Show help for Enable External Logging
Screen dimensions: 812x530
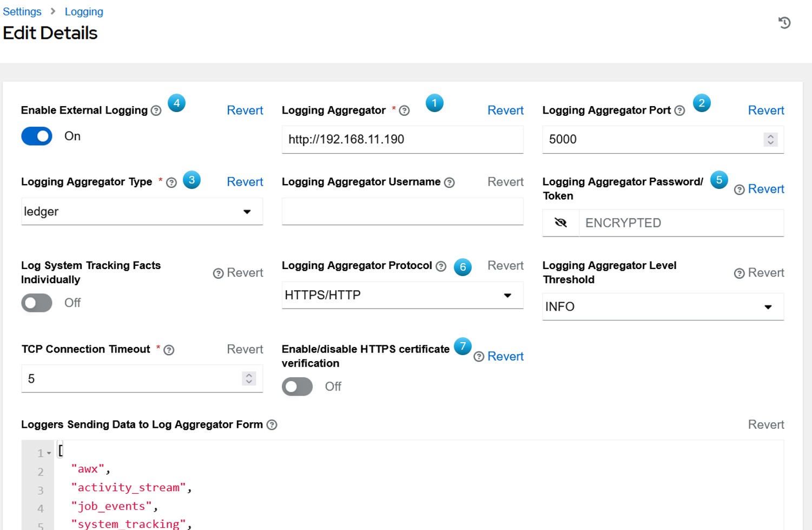pyautogui.click(x=156, y=110)
